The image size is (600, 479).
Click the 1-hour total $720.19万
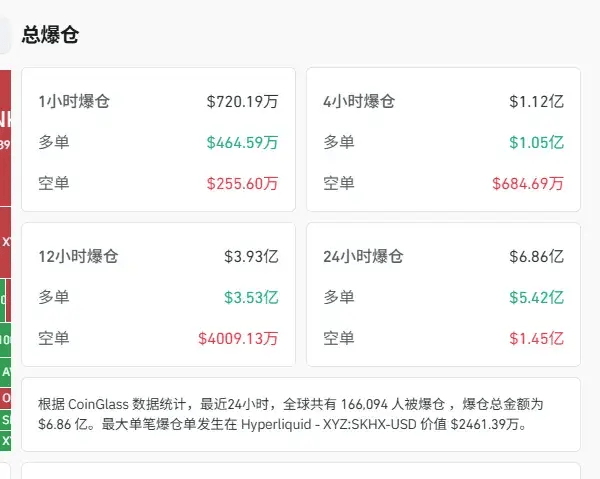(x=242, y=101)
